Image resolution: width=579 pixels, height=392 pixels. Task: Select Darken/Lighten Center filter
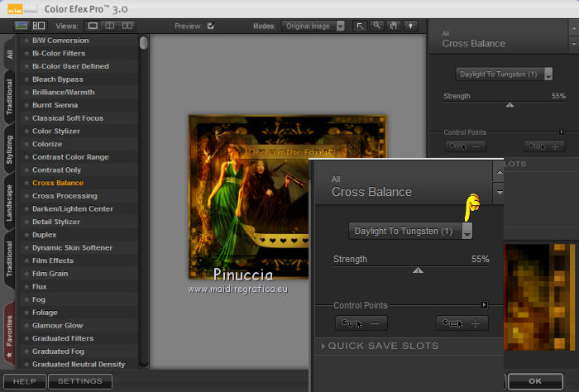73,209
